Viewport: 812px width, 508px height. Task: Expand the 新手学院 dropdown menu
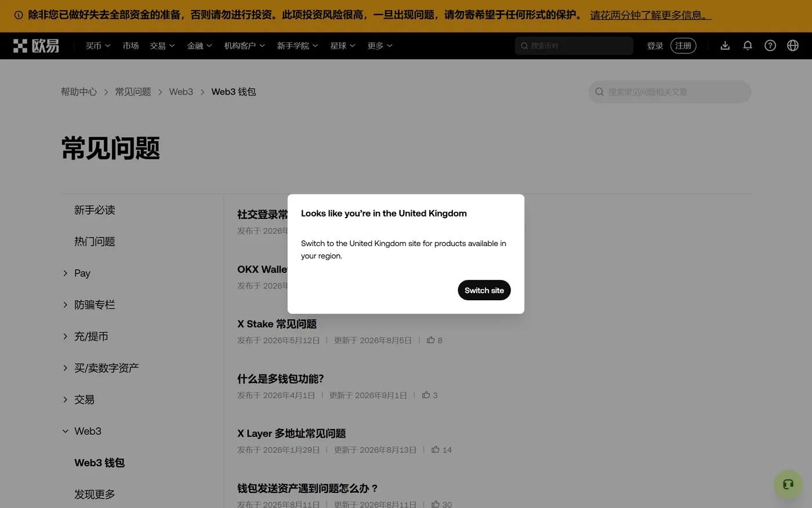(298, 46)
